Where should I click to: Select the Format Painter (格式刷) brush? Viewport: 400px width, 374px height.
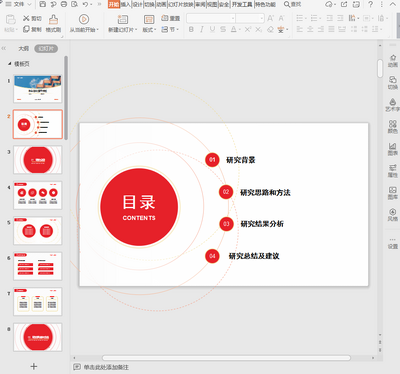(53, 19)
